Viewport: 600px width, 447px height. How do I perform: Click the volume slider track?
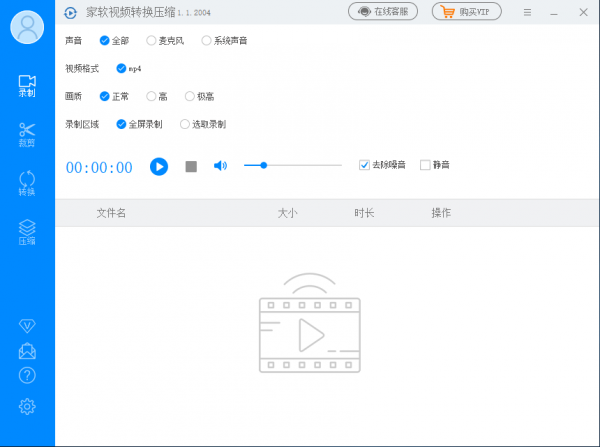pos(300,165)
